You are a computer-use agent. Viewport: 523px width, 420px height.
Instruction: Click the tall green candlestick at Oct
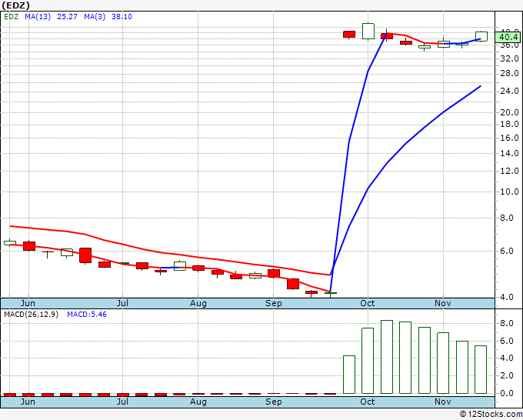coord(368,32)
